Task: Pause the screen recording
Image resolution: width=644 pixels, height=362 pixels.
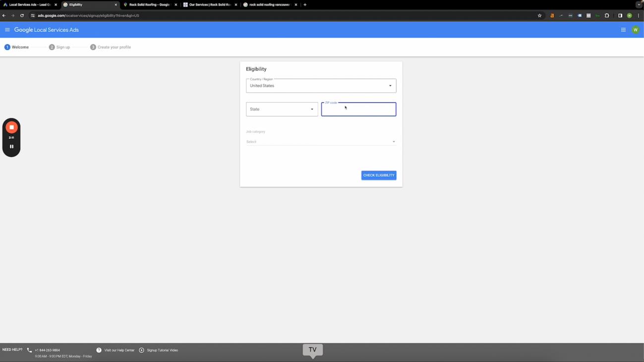Action: coord(11,146)
